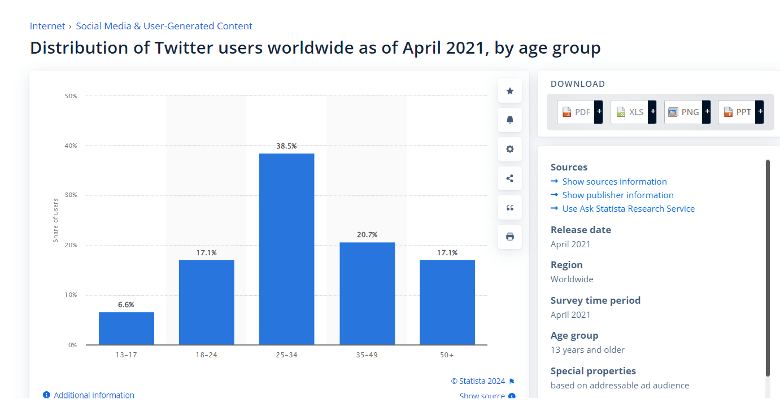780x400 pixels.
Task: Click the flag icon near Statista 2024
Action: (512, 382)
